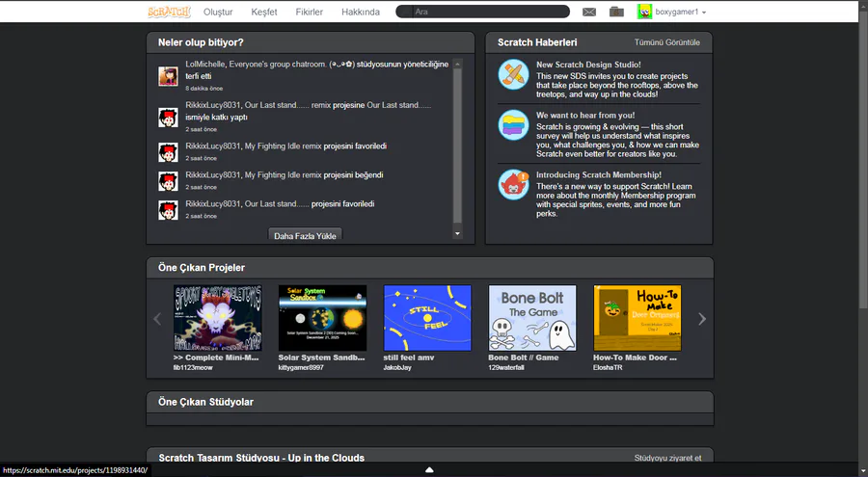Open author JakobJay's profile

pyautogui.click(x=397, y=367)
